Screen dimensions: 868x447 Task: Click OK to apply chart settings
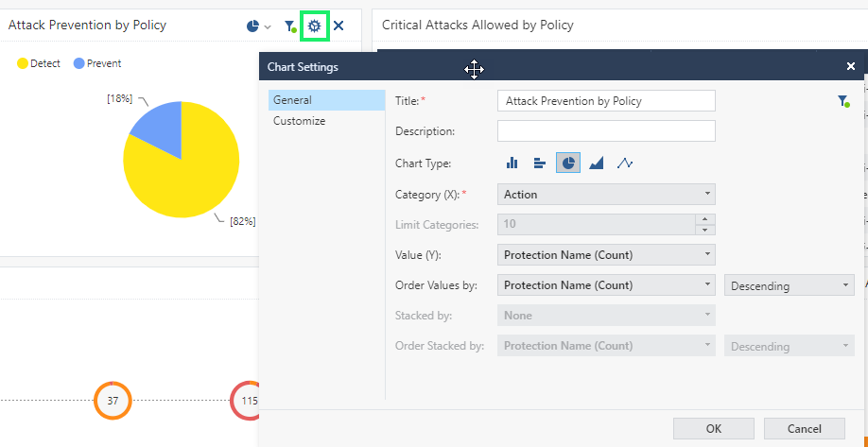[x=714, y=428]
